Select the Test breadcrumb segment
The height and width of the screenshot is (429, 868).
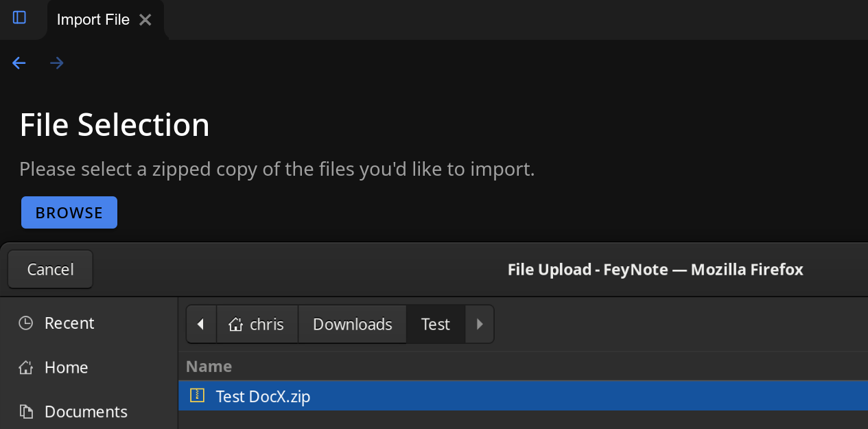(x=436, y=323)
